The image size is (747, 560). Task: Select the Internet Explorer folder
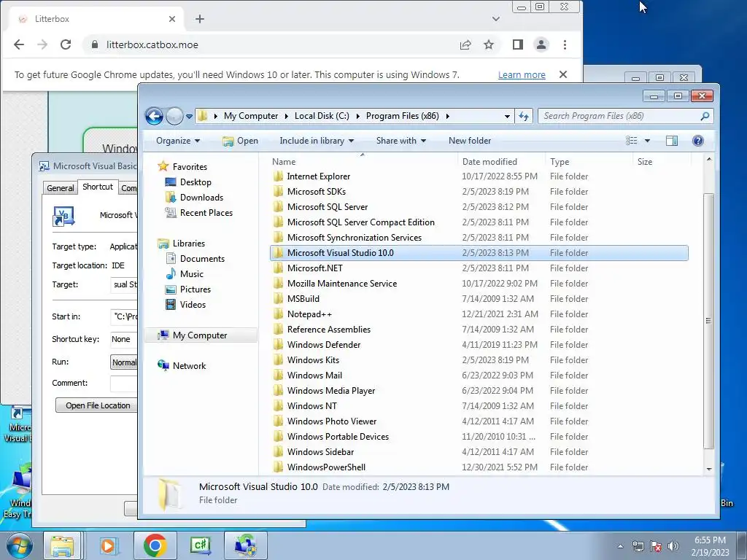coord(318,176)
